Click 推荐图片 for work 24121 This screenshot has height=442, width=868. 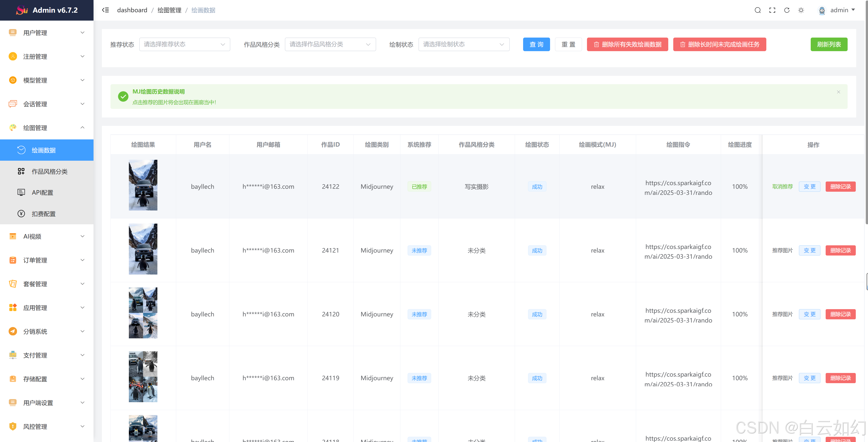782,251
